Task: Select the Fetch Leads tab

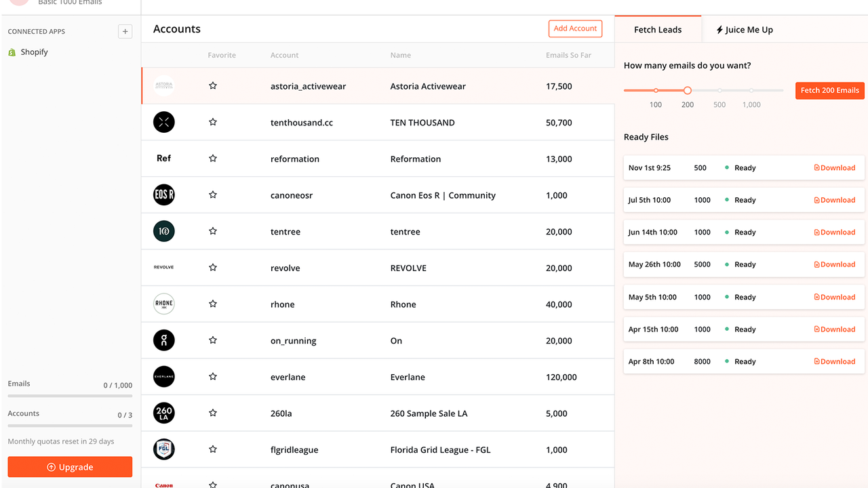Action: (x=658, y=30)
